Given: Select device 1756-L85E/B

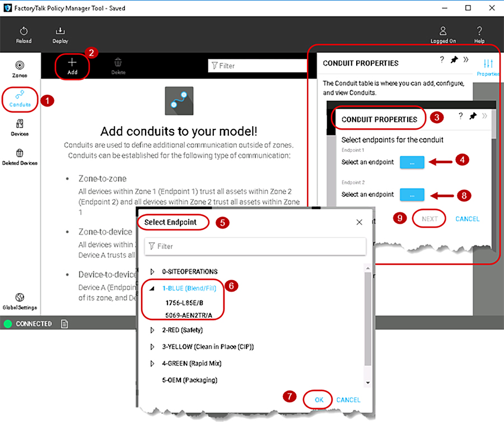Looking at the screenshot, I should [x=184, y=303].
